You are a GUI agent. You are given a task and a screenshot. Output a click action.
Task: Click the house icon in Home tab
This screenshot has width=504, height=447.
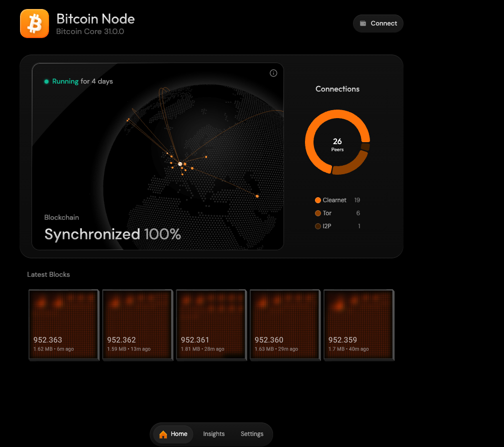coord(163,434)
